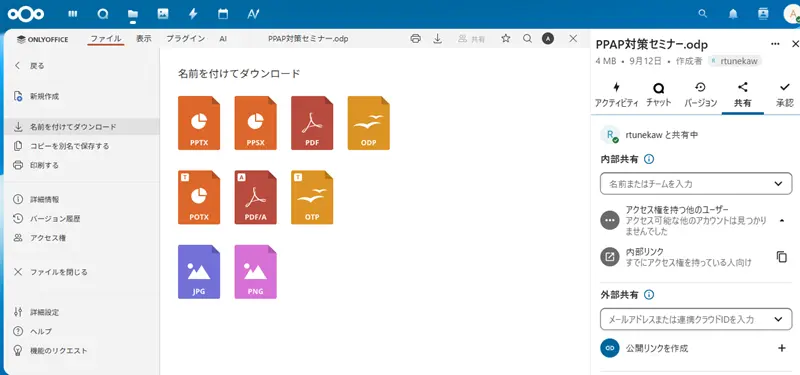Open 詳細設定 menu item
The width and height of the screenshot is (800, 375).
pyautogui.click(x=82, y=312)
